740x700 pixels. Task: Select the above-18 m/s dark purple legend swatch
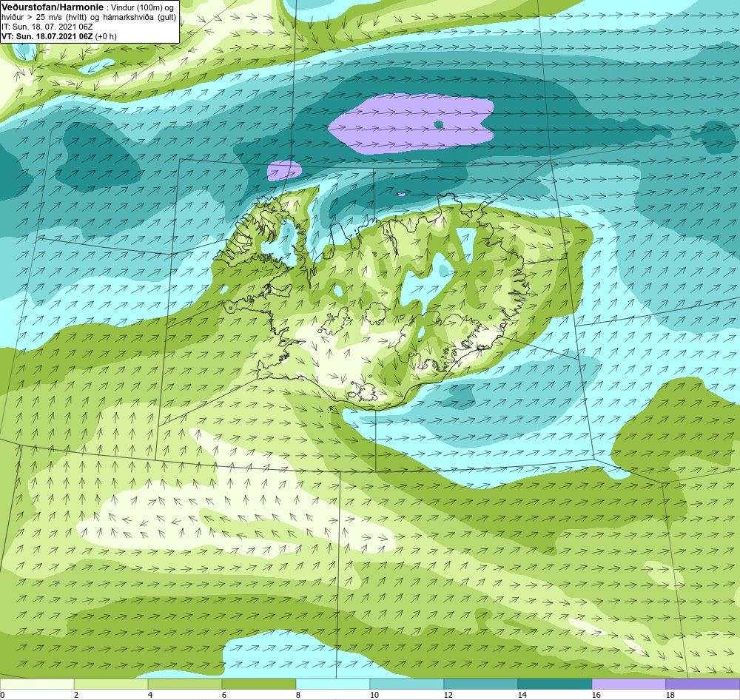(x=703, y=684)
